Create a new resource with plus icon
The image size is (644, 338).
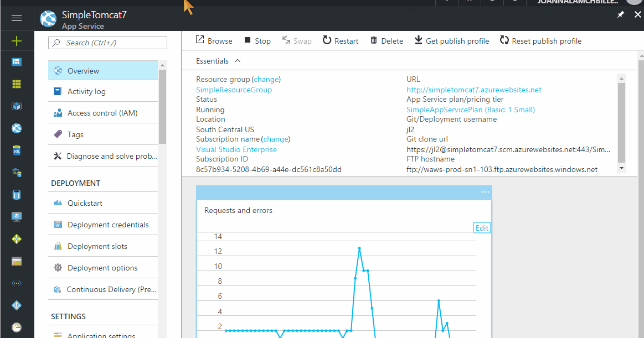coord(17,40)
